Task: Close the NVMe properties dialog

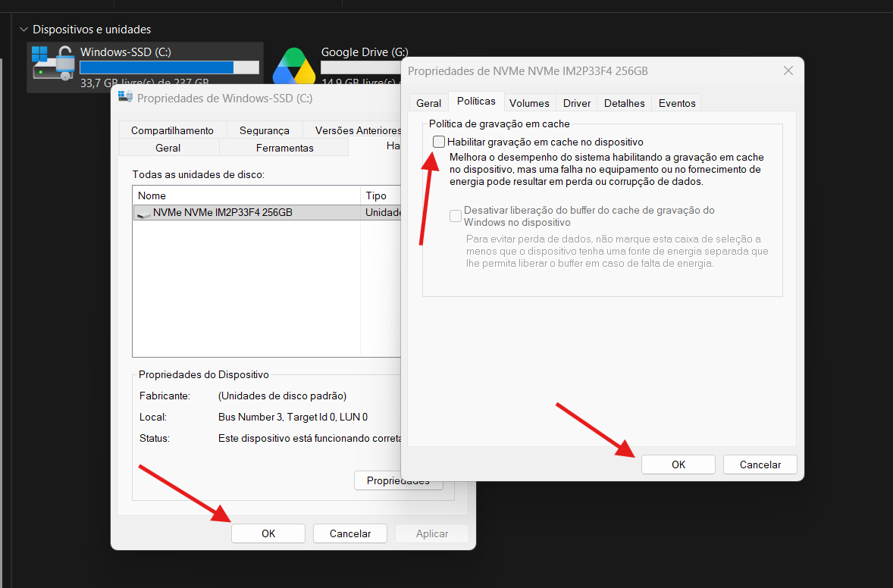Action: coord(788,70)
